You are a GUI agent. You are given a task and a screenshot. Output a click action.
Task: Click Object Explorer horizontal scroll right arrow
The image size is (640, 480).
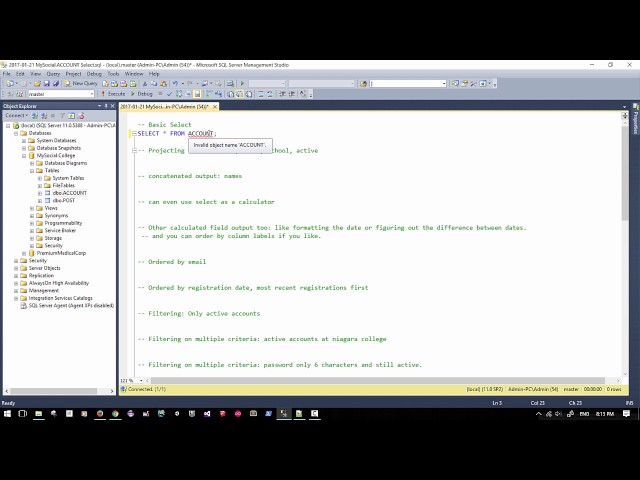pyautogui.click(x=112, y=391)
